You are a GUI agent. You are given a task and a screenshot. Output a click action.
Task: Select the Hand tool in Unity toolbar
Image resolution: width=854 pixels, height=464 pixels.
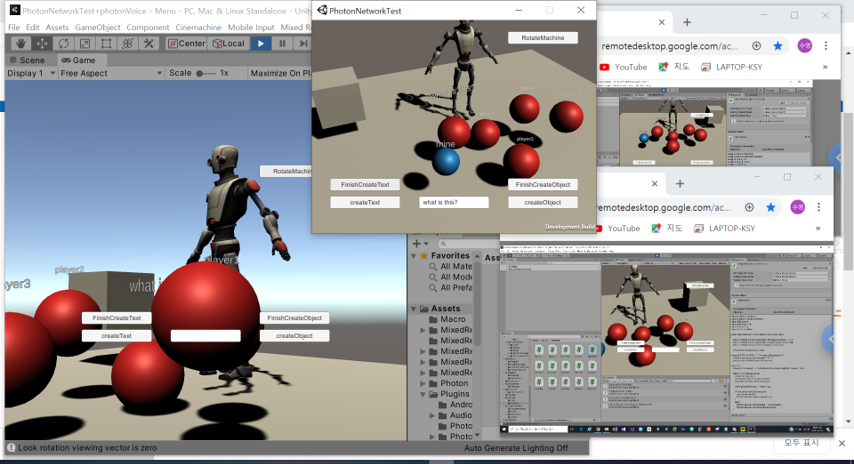[21, 44]
